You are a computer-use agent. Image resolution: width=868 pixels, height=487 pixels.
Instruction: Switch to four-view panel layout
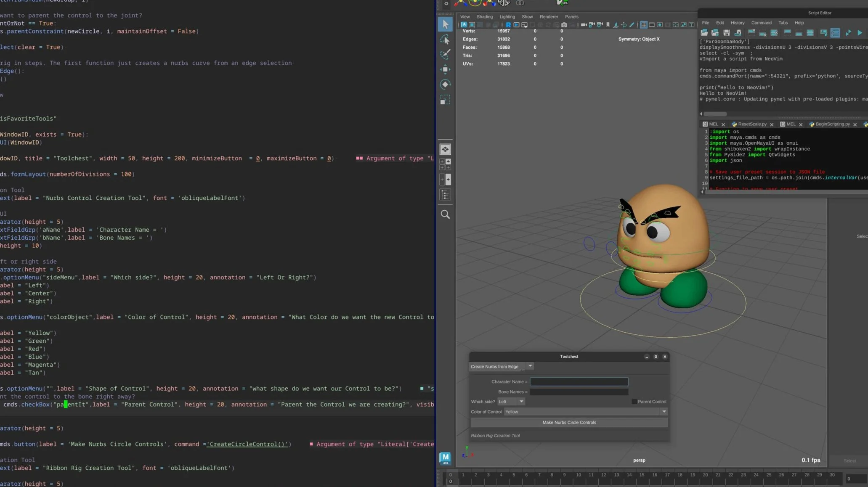(445, 164)
